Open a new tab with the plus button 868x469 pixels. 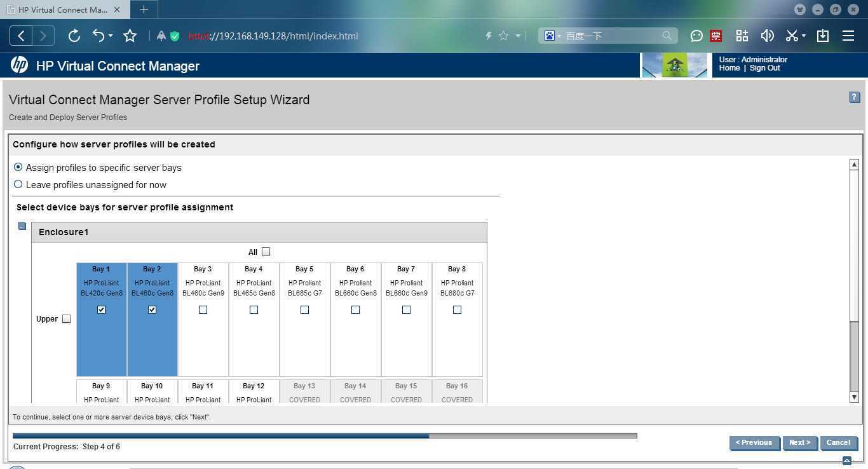click(x=144, y=10)
